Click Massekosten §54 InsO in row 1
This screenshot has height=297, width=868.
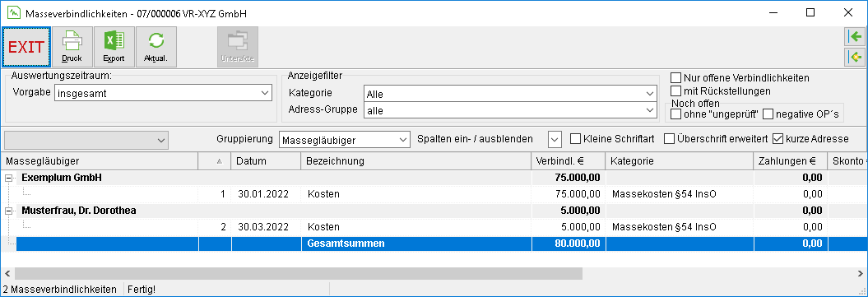pyautogui.click(x=664, y=194)
